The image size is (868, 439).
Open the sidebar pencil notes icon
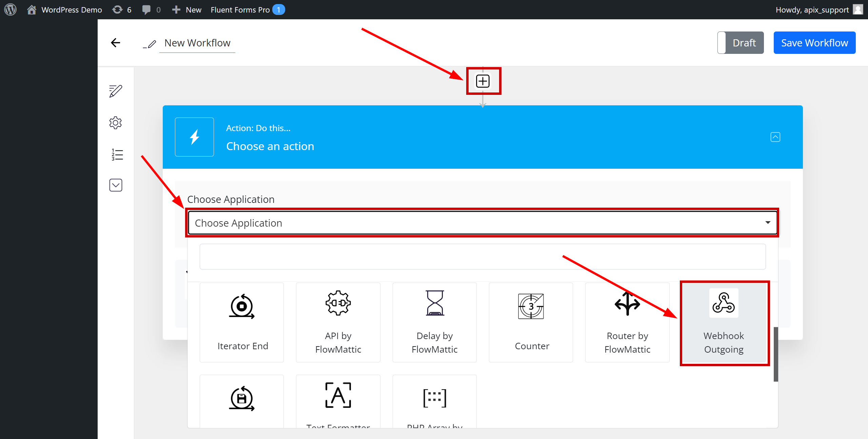tap(116, 91)
